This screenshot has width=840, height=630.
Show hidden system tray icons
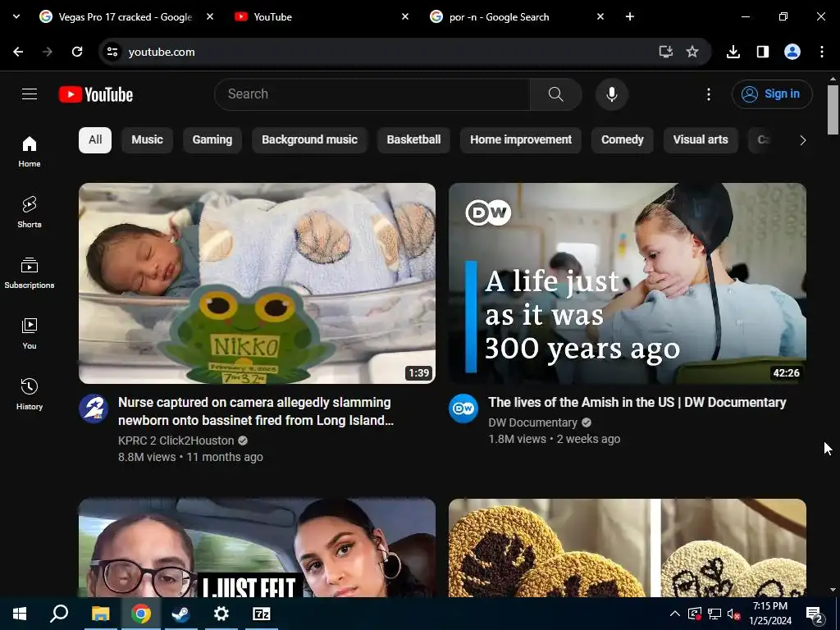(x=675, y=614)
